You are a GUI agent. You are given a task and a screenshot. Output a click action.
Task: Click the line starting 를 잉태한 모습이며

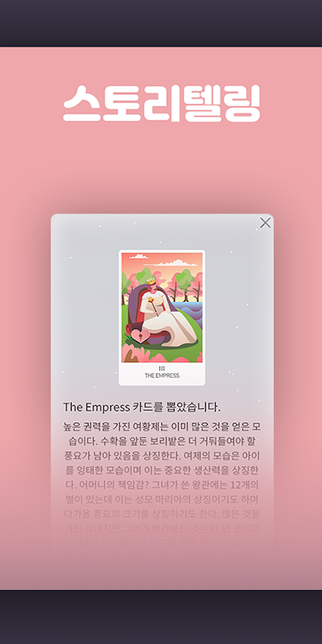pos(162,470)
